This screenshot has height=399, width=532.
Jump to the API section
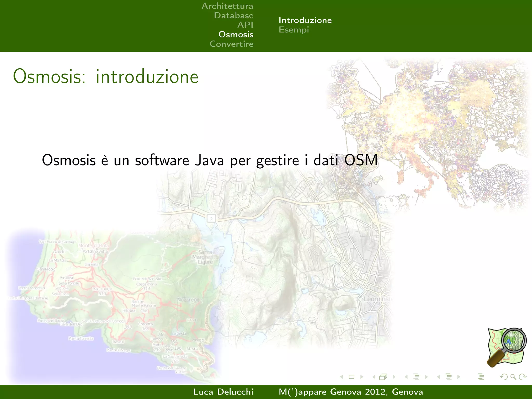[x=245, y=25]
